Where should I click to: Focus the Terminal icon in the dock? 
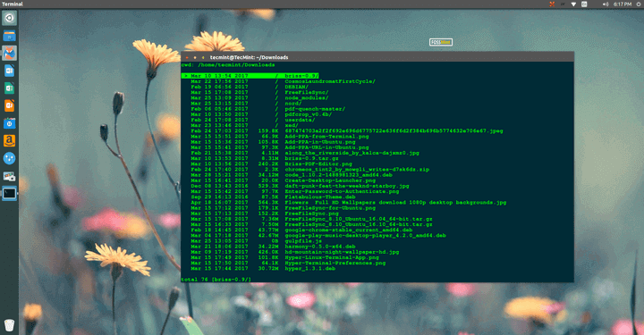click(9, 193)
